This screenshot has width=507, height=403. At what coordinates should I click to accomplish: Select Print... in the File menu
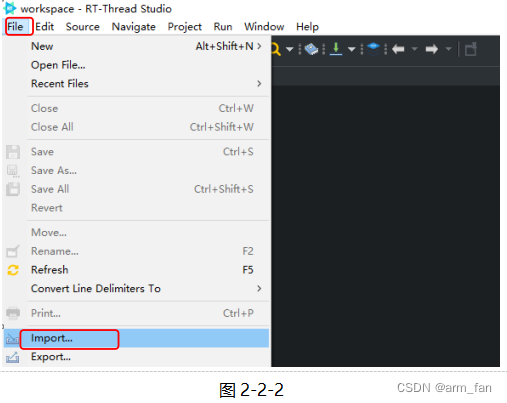(136, 313)
